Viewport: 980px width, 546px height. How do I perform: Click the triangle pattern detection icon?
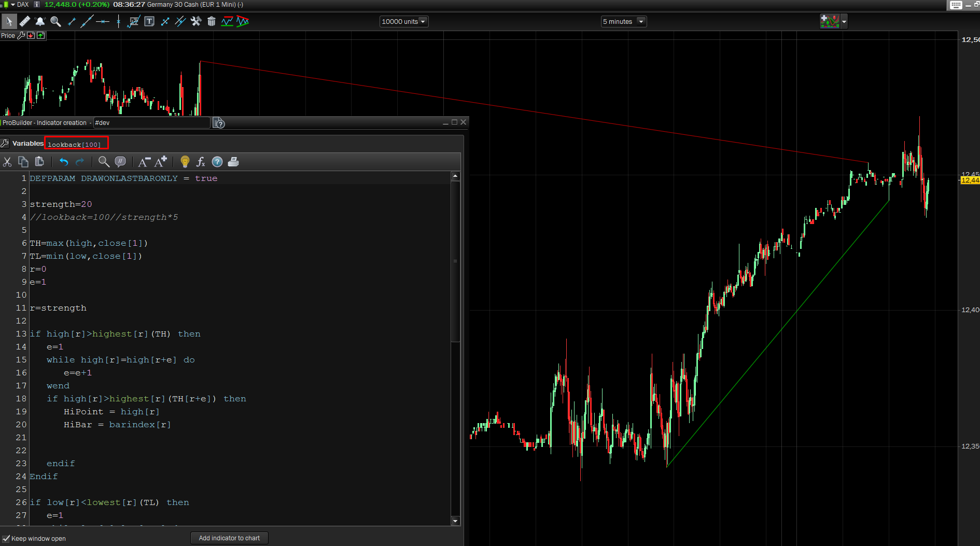pyautogui.click(x=243, y=21)
